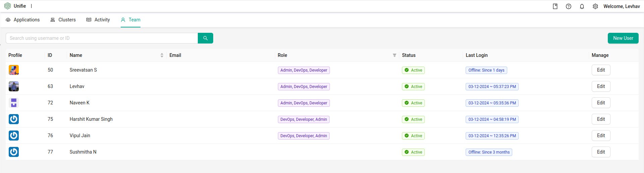This screenshot has width=644, height=173.
Task: Sort by the Name column arrows
Action: 162,55
